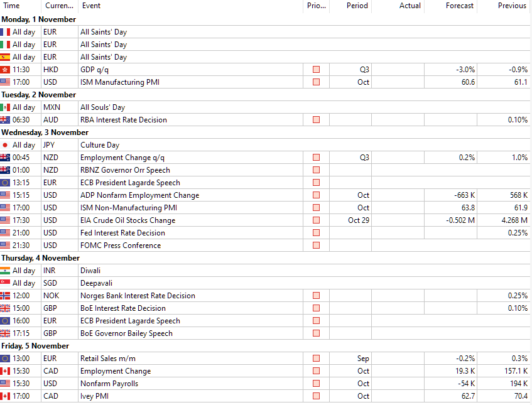This screenshot has width=532, height=405.
Task: Click the UK flag on BoE Interest Rate Decision
Action: coord(5,308)
